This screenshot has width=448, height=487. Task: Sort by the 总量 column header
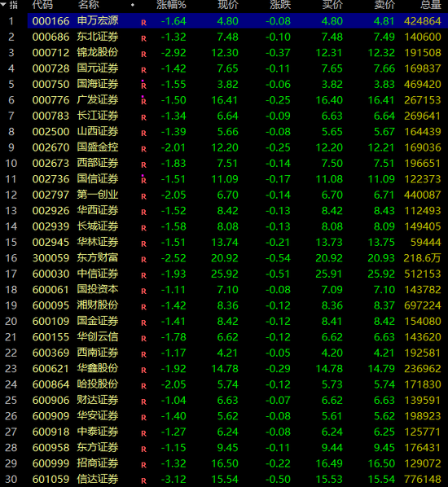(431, 4)
